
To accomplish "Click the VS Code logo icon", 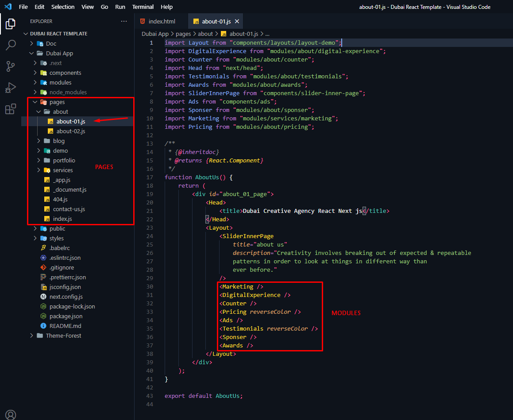I will click(8, 7).
